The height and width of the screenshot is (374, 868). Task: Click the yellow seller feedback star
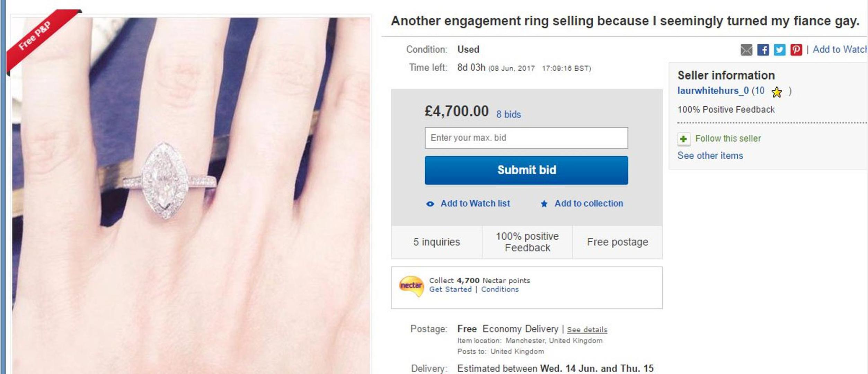pos(777,92)
